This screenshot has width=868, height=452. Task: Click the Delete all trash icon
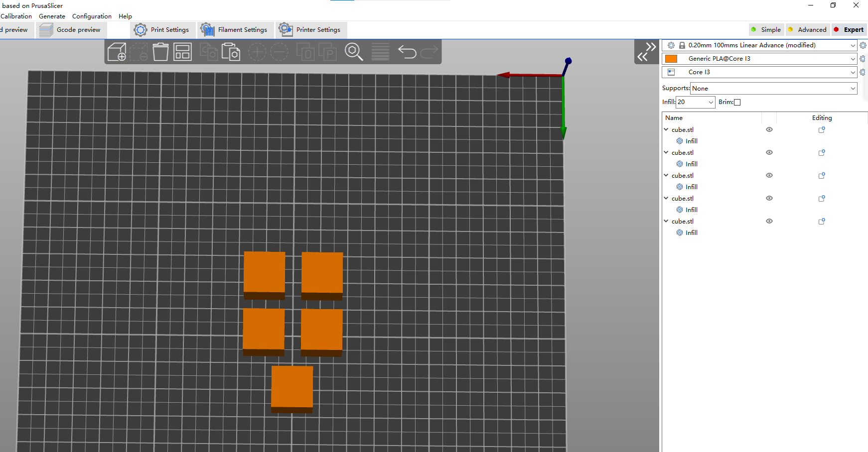point(160,52)
